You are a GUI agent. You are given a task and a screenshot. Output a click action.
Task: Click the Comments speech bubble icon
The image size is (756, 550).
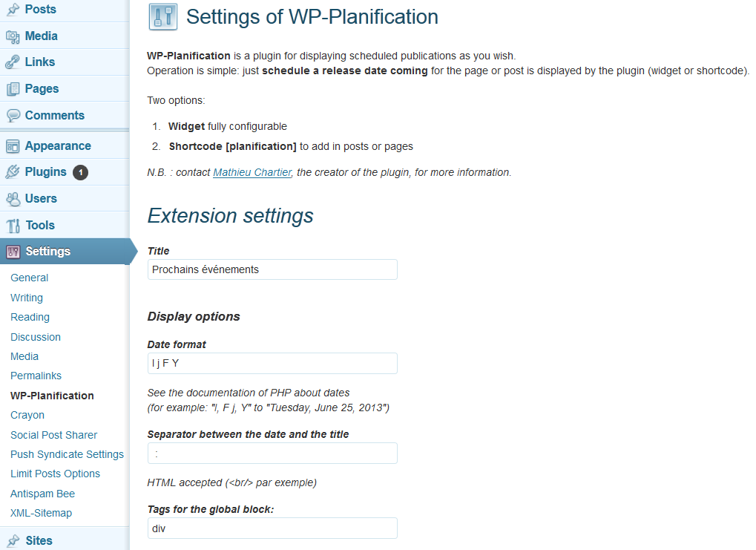coord(13,115)
